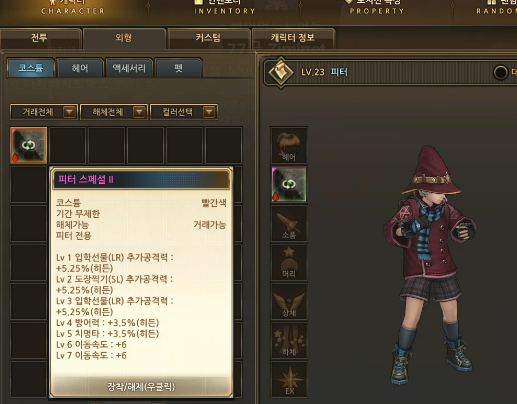Image resolution: width=517 pixels, height=404 pixels.
Task: Open the 커스텀 custom tab
Action: (x=209, y=38)
